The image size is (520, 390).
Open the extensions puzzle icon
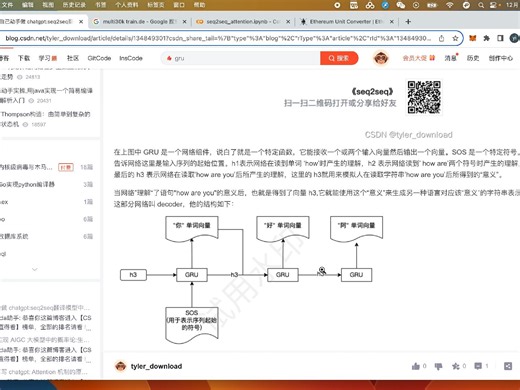coord(486,38)
